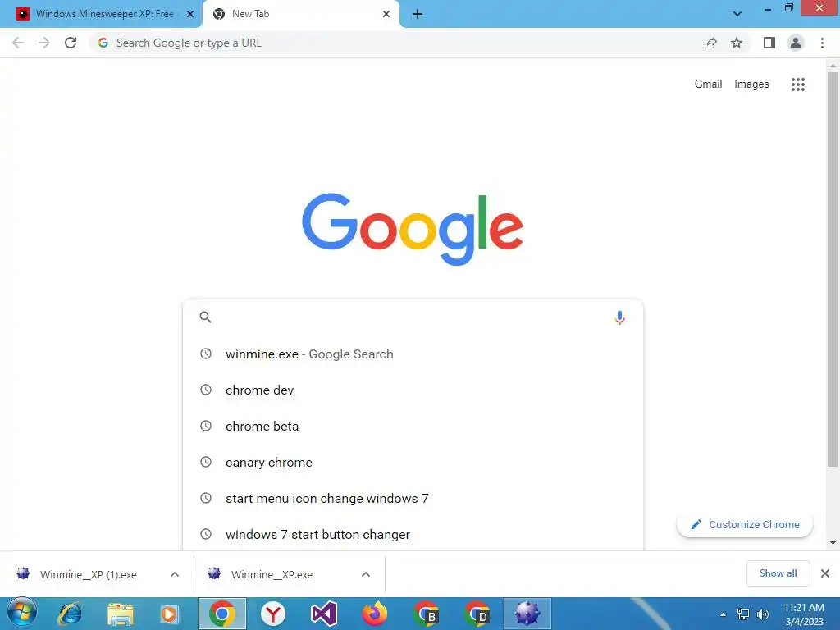840x630 pixels.
Task: Click the Customize Chrome button
Action: [745, 524]
